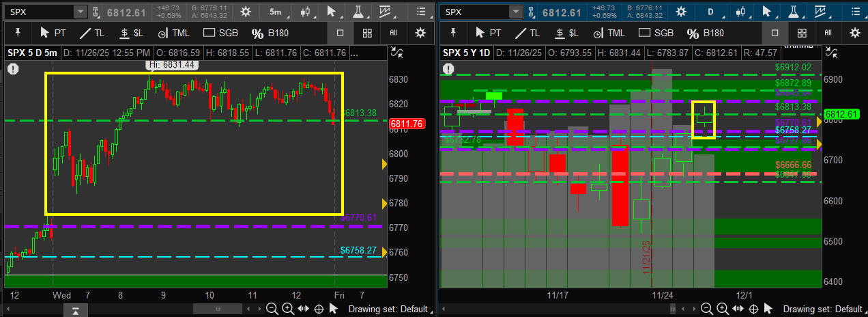868x317 pixels.
Task: Click zoom out magnifier below left chart
Action: (x=272, y=309)
